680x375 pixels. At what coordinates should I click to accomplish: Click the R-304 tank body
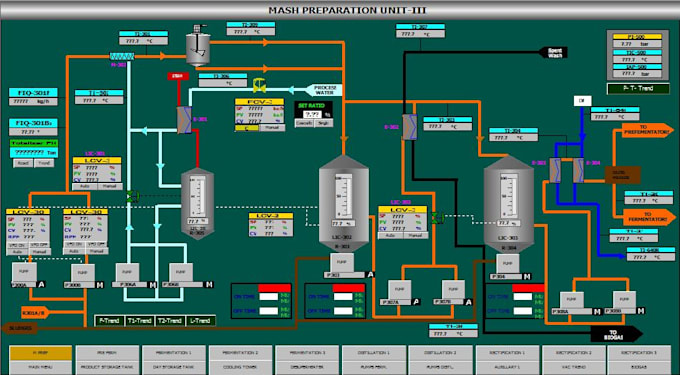click(509, 205)
